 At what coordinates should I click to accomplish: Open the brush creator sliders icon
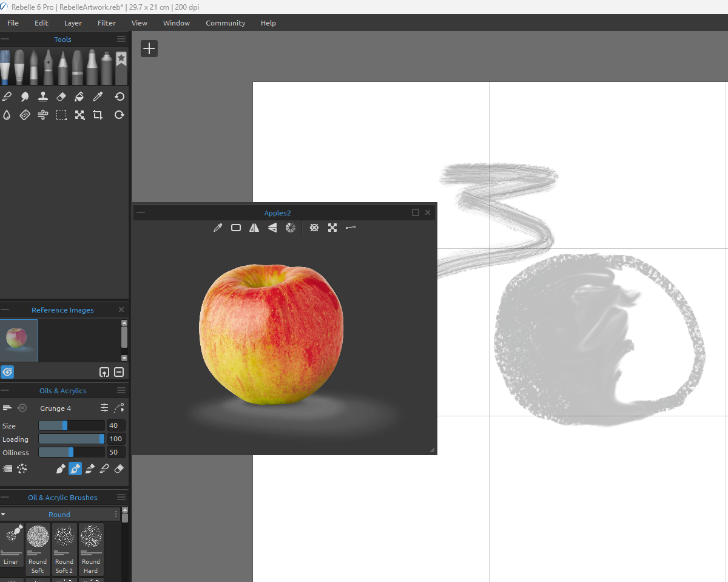pyautogui.click(x=104, y=408)
